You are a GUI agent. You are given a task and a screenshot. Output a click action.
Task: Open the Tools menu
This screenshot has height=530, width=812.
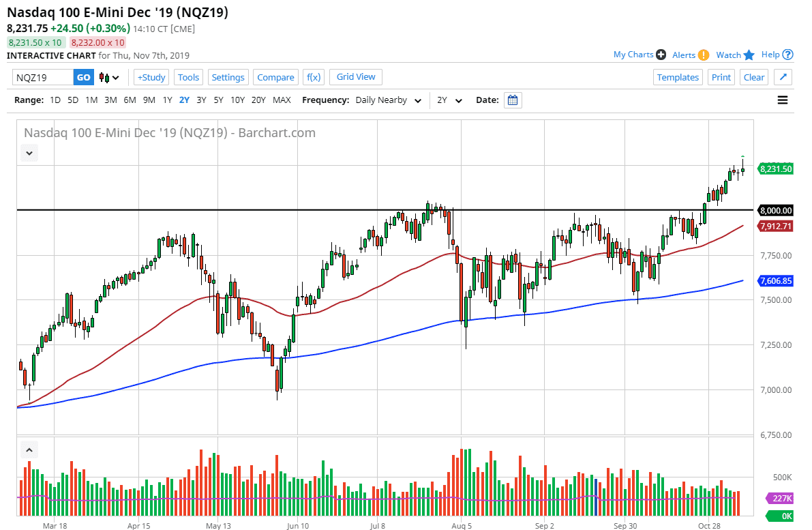188,77
